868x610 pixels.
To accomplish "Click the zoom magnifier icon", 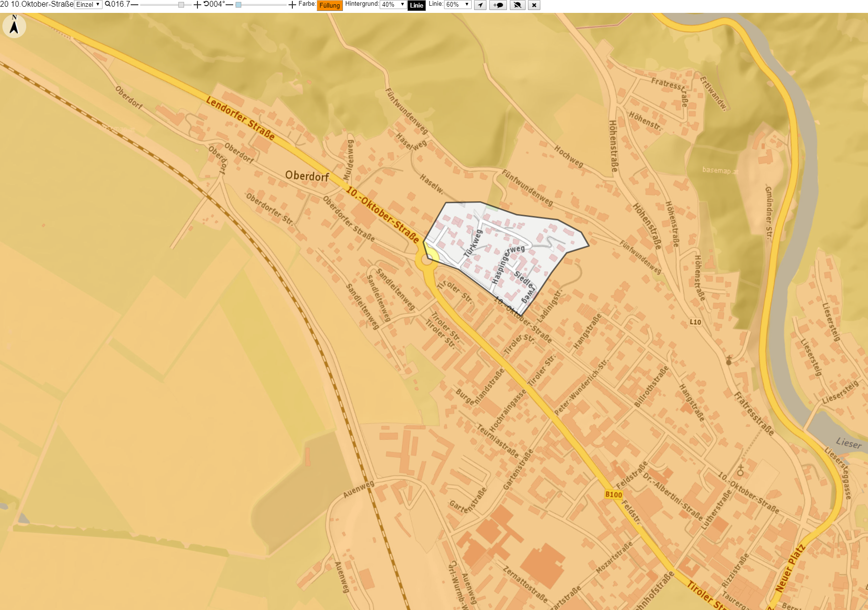I will (108, 4).
